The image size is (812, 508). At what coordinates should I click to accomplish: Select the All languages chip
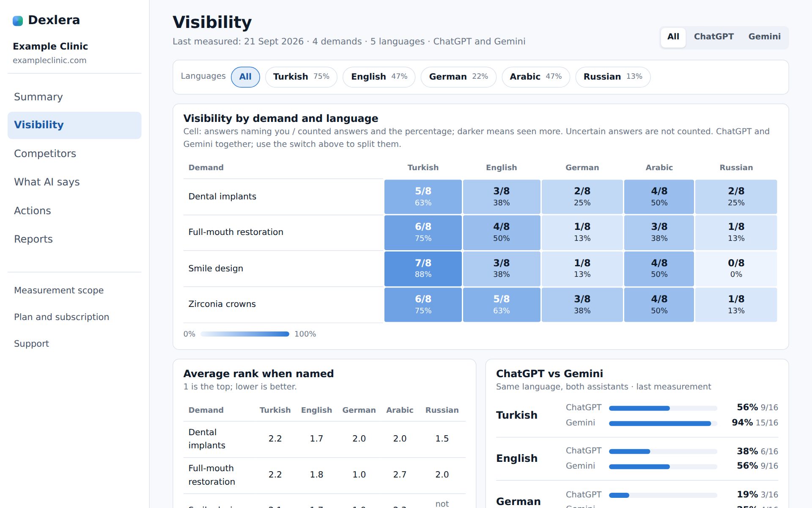245,77
